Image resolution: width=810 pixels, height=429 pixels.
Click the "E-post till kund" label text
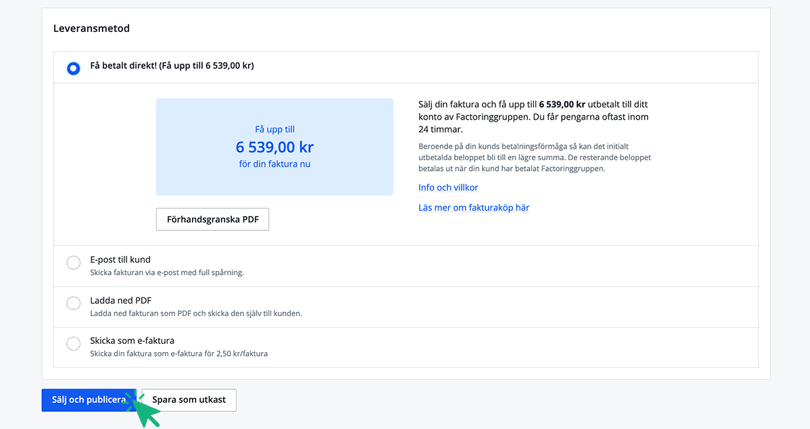click(x=120, y=259)
